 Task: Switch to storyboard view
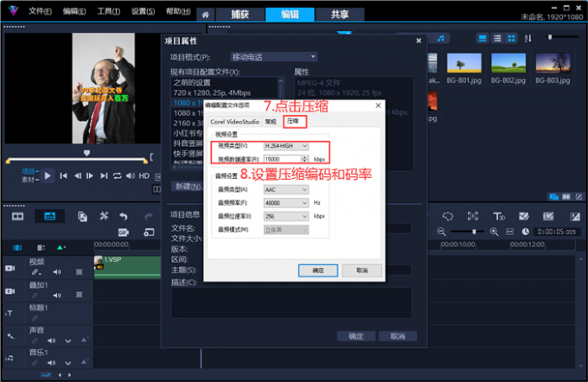tap(17, 216)
